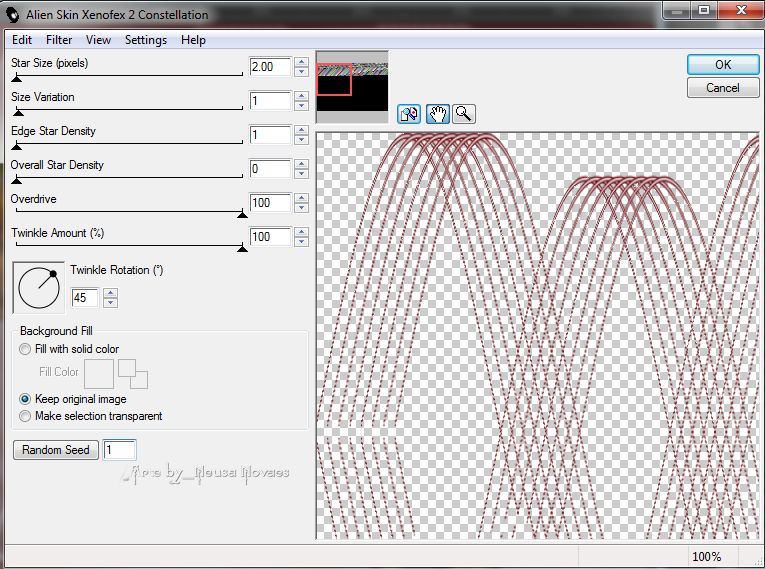Click the navigator preview thumbnail
765x569 pixels.
352,87
